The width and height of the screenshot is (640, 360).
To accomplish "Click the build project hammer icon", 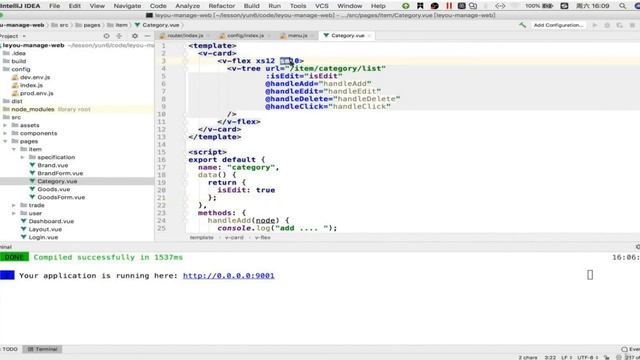I will click(x=522, y=25).
